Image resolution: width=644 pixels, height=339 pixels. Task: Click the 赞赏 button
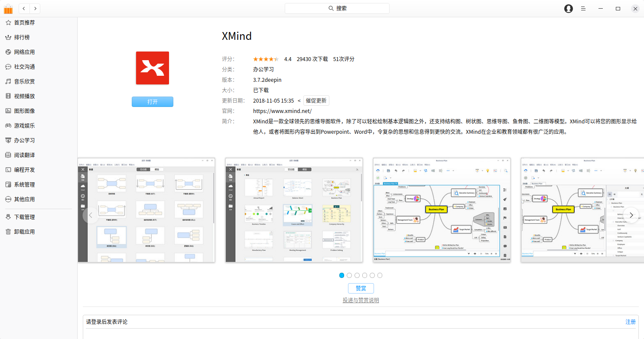coord(361,288)
